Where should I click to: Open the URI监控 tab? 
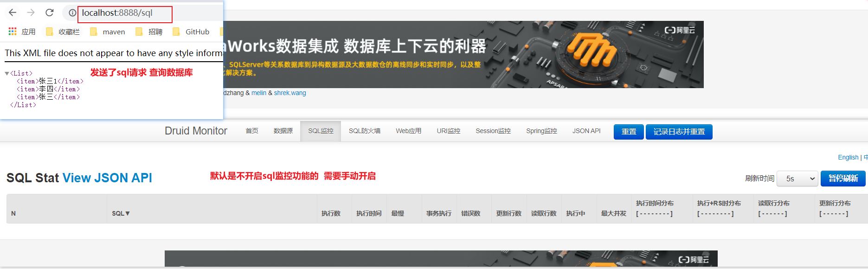pyautogui.click(x=449, y=131)
